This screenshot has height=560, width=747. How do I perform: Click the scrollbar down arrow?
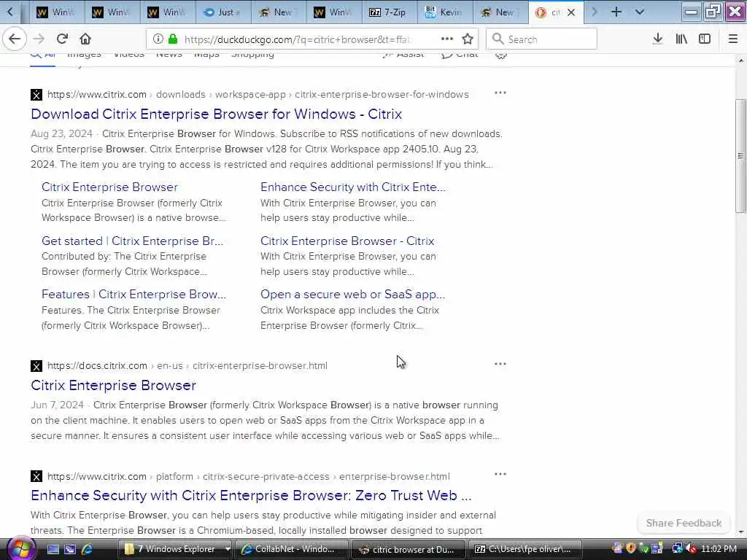click(x=740, y=532)
